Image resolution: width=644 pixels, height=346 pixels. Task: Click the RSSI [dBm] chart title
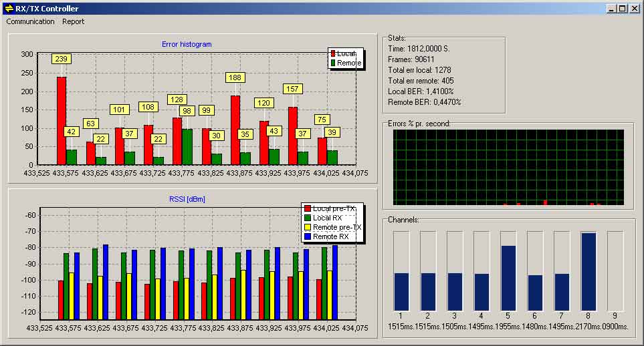pos(187,200)
